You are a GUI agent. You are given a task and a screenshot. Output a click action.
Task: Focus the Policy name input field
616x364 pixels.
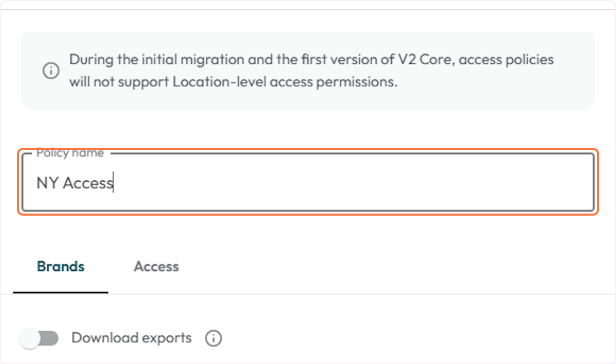point(308,183)
